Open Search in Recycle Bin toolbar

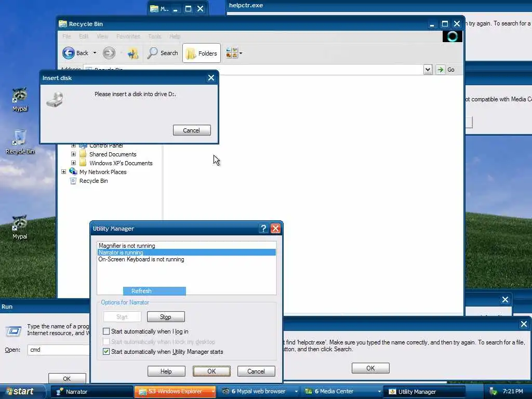point(163,53)
